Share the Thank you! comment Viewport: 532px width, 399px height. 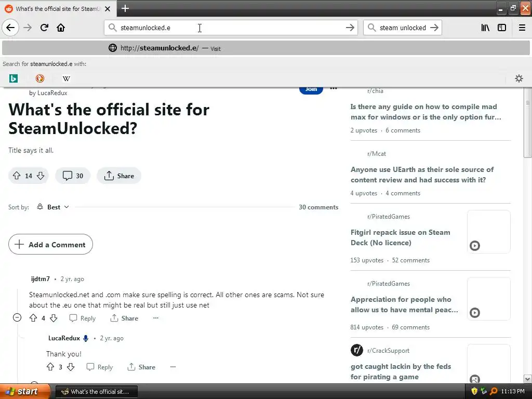pyautogui.click(x=141, y=367)
